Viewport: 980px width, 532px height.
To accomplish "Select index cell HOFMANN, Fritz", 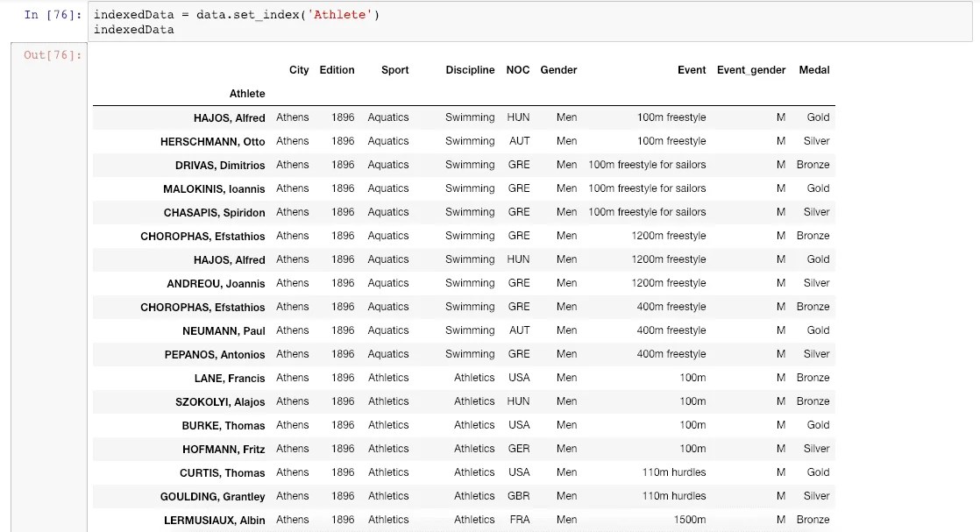I will pos(224,450).
